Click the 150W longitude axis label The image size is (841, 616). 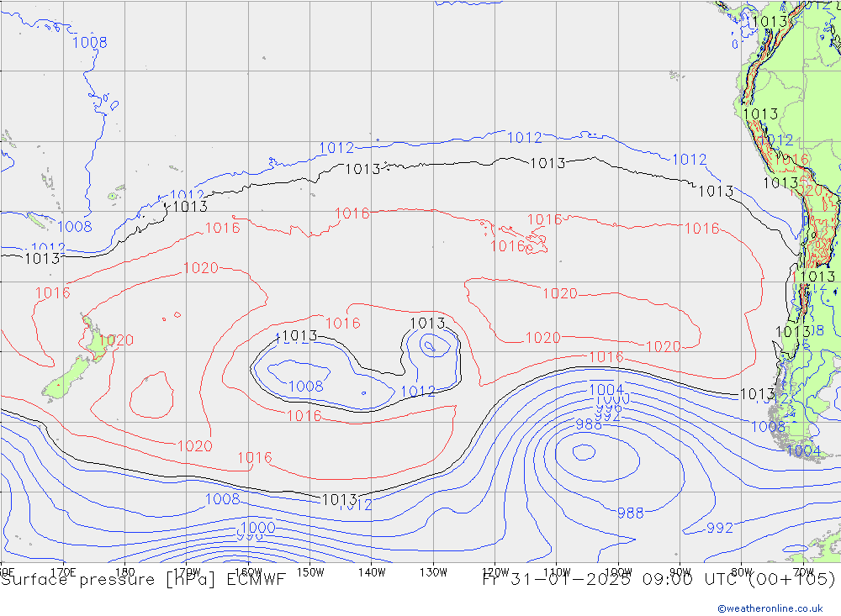[309, 571]
